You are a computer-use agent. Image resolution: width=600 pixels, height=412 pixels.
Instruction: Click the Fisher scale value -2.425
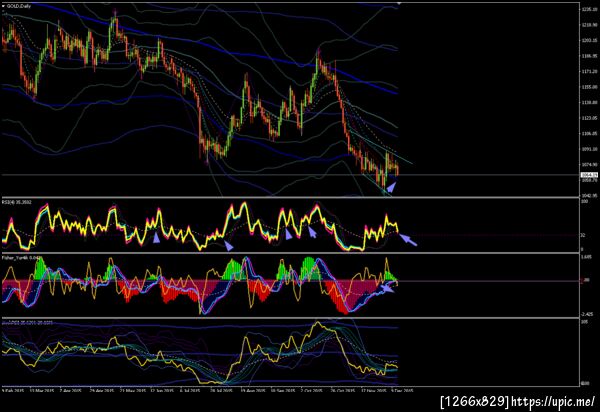587,314
